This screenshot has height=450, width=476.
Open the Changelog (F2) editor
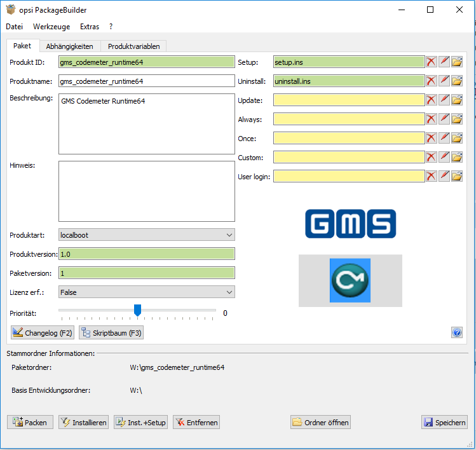click(x=43, y=333)
